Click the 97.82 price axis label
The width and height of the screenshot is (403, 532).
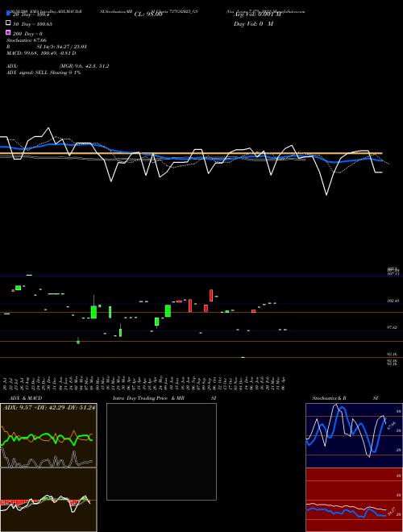click(x=393, y=327)
